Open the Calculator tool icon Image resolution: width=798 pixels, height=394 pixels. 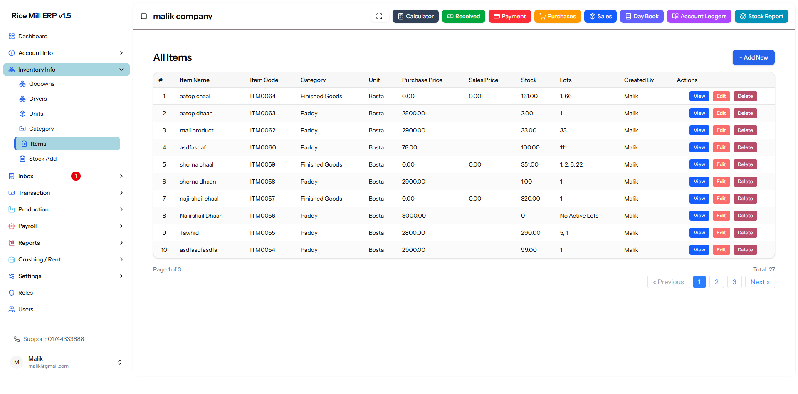pos(400,16)
